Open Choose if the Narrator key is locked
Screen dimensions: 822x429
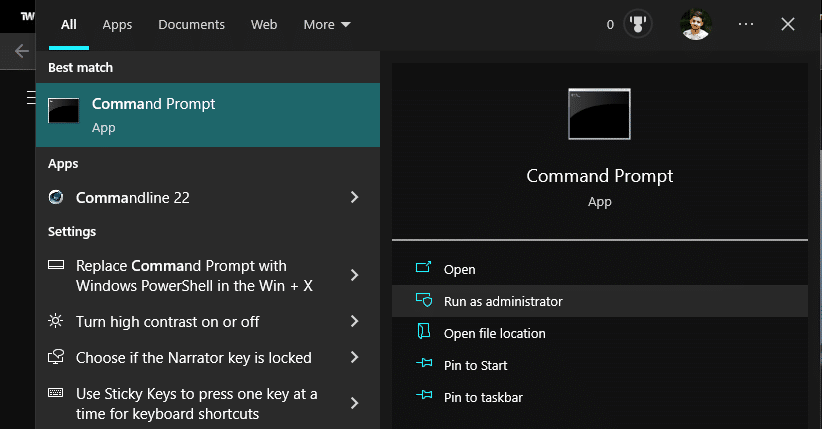pyautogui.click(x=208, y=358)
